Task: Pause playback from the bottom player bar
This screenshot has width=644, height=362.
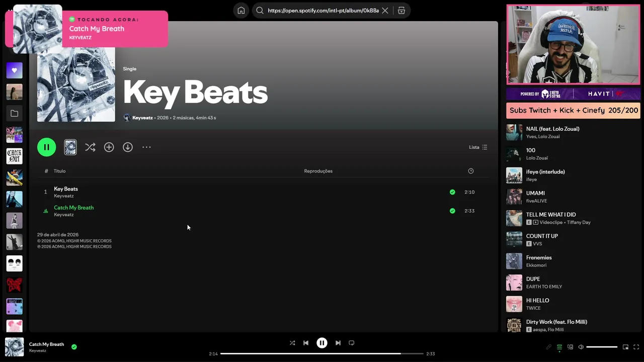Action: [x=322, y=343]
